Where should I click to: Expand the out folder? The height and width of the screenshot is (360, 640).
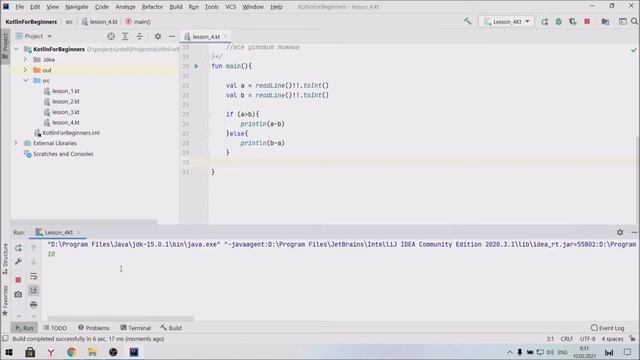tap(25, 70)
